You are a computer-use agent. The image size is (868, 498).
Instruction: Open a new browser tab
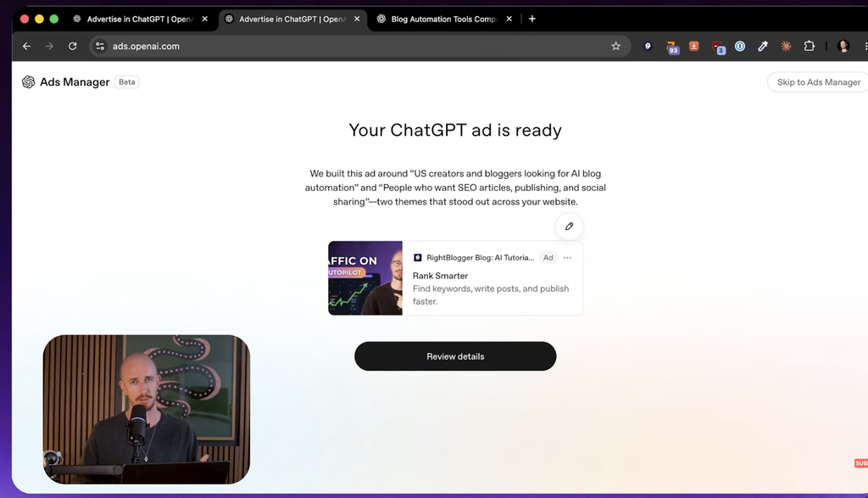click(532, 19)
